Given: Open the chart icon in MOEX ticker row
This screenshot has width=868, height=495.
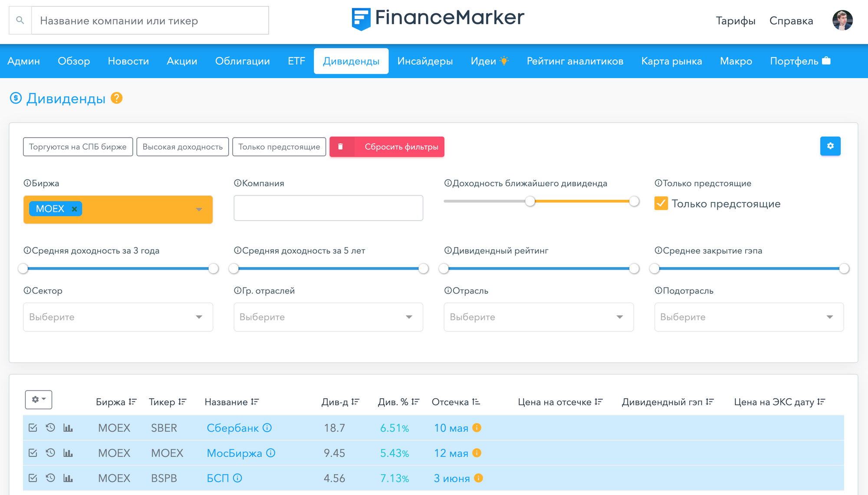Looking at the screenshot, I should point(68,453).
